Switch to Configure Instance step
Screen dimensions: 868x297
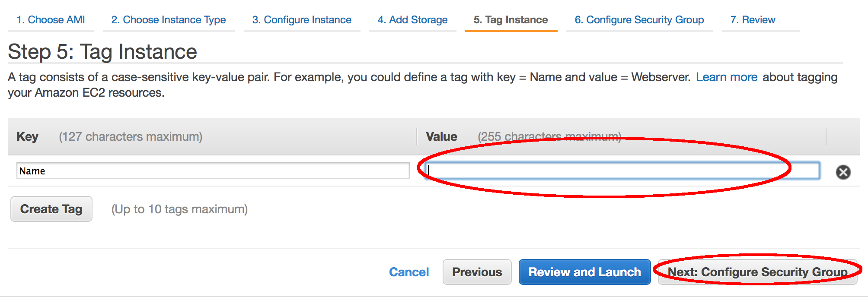302,20
